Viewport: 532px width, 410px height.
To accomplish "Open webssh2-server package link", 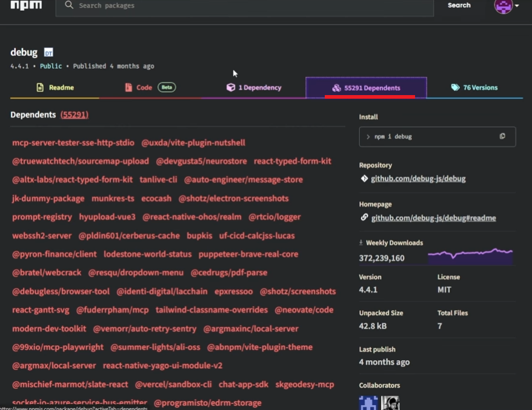I will [x=42, y=236].
